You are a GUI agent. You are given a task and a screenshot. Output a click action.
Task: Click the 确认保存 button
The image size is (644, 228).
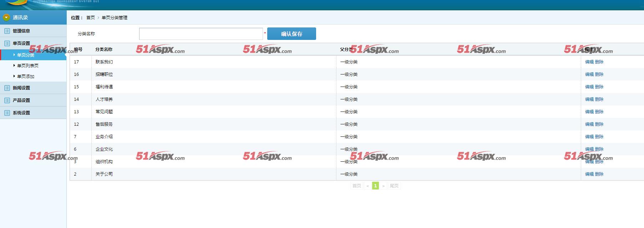291,34
